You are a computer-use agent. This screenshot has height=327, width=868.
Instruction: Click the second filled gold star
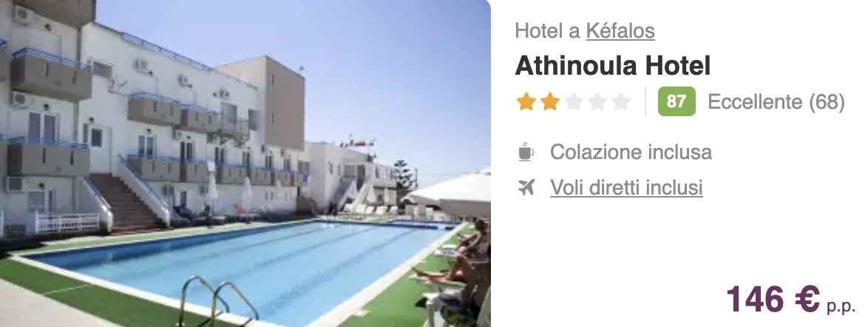[x=549, y=102]
